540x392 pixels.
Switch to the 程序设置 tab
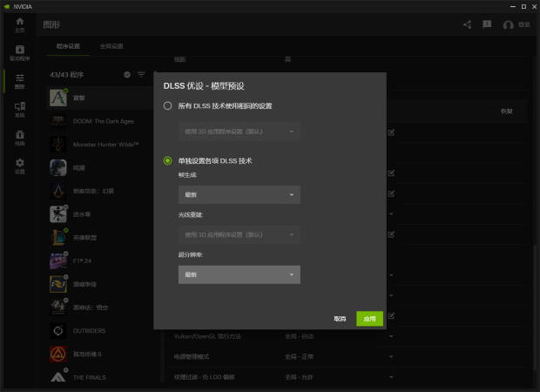tap(68, 46)
